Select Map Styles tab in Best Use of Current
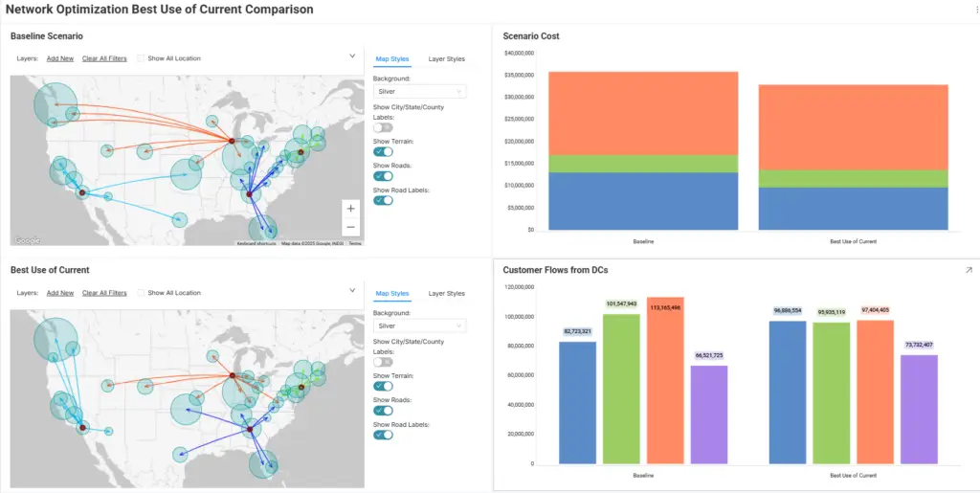Image resolution: width=980 pixels, height=493 pixels. (392, 294)
